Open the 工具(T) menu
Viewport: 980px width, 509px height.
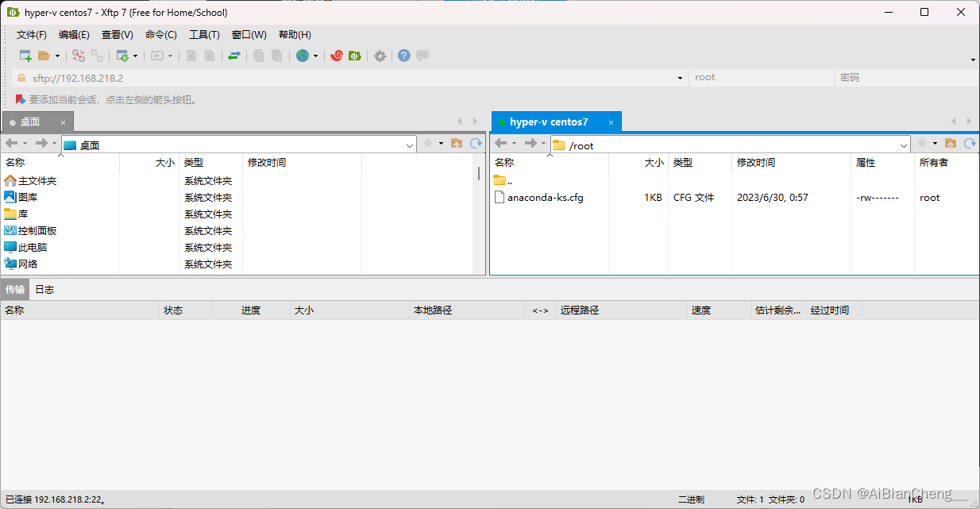point(203,34)
